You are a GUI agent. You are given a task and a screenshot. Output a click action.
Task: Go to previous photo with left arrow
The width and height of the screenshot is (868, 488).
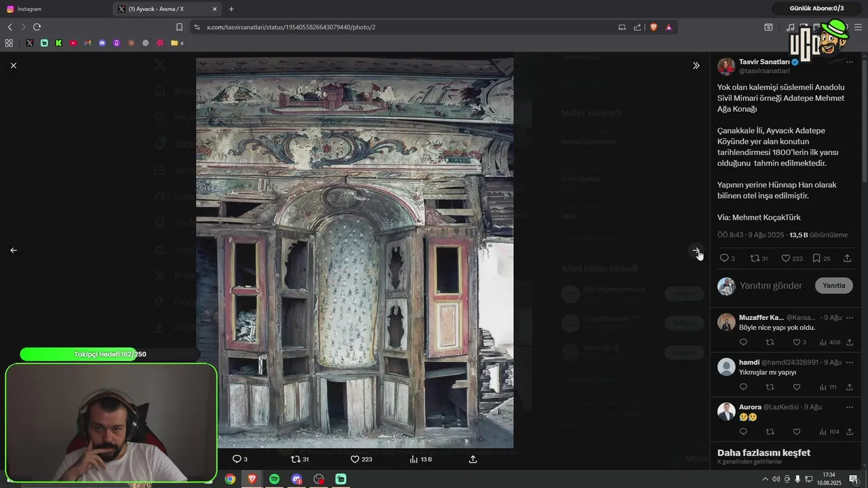pos(14,250)
